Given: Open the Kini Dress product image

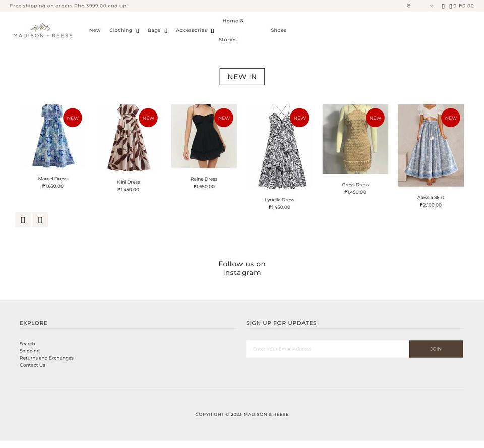Looking at the screenshot, I should pyautogui.click(x=129, y=138).
